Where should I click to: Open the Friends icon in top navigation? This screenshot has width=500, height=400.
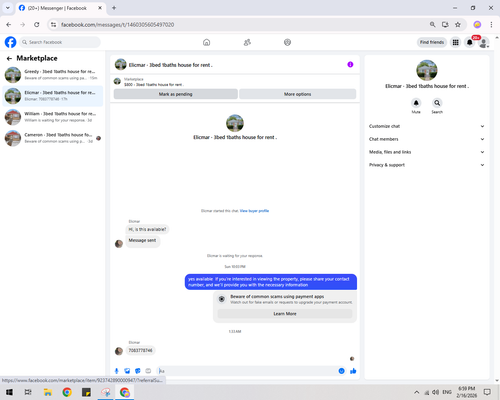[x=247, y=42]
